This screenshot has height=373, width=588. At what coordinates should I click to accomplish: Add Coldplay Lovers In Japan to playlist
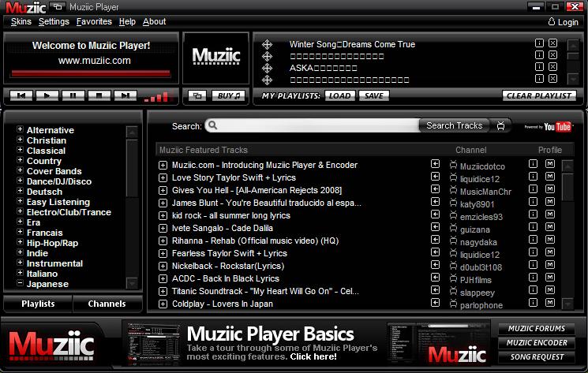pyautogui.click(x=163, y=304)
